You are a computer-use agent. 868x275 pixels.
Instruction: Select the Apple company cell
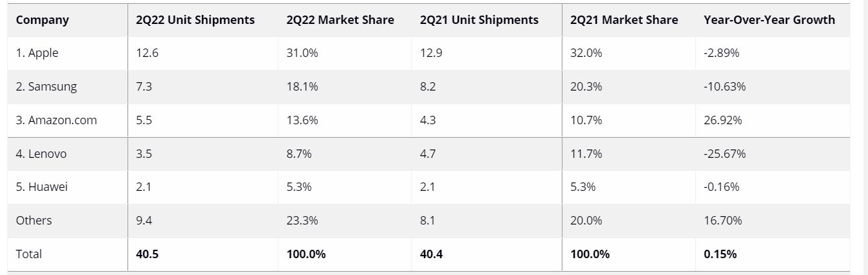click(x=38, y=54)
